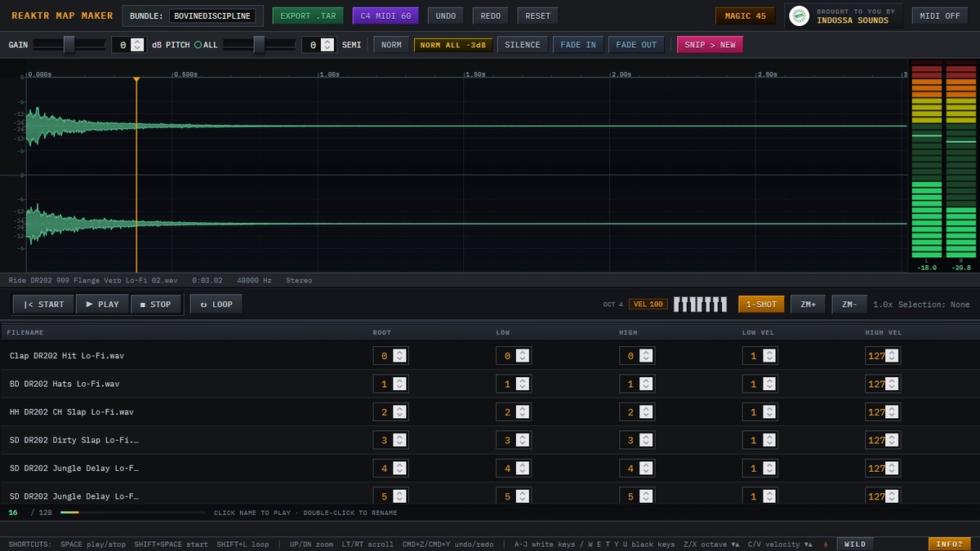Click the VEL 100 velocity badge
Screen dimensions: 980x551
tap(648, 304)
